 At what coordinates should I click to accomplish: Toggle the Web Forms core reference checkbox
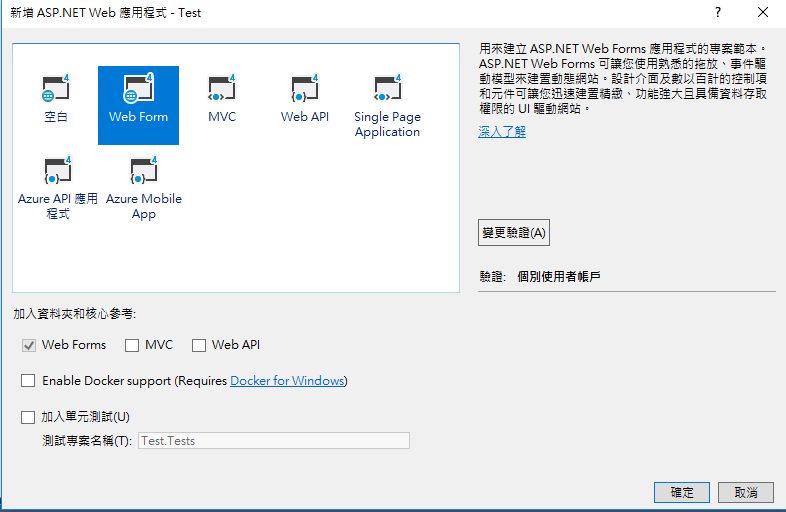[29, 345]
